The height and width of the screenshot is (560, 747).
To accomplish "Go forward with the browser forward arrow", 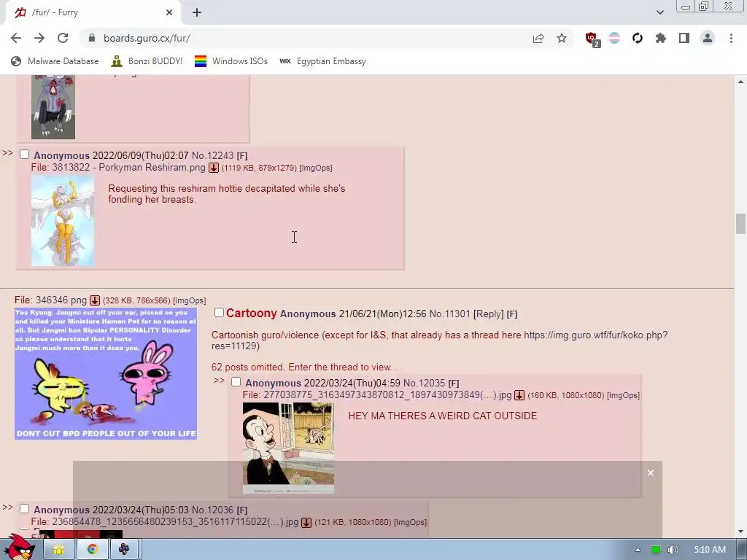I will 39,38.
